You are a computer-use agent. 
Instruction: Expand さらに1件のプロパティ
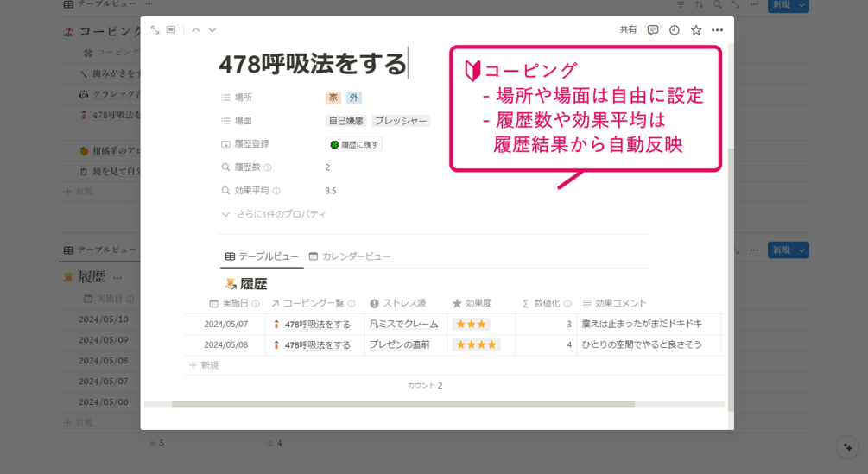click(274, 214)
